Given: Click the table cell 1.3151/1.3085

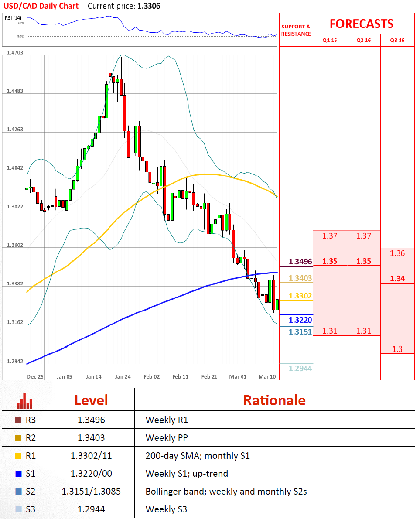Looking at the screenshot, I should pyautogui.click(x=91, y=492).
